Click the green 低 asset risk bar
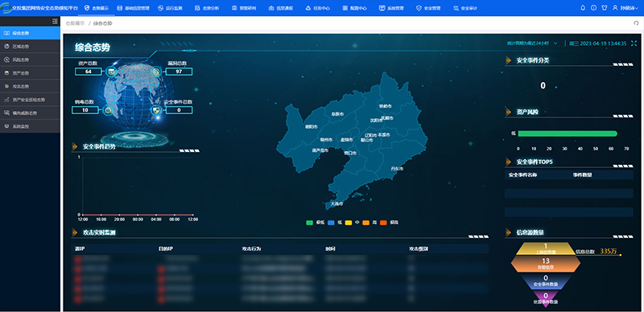 click(568, 133)
